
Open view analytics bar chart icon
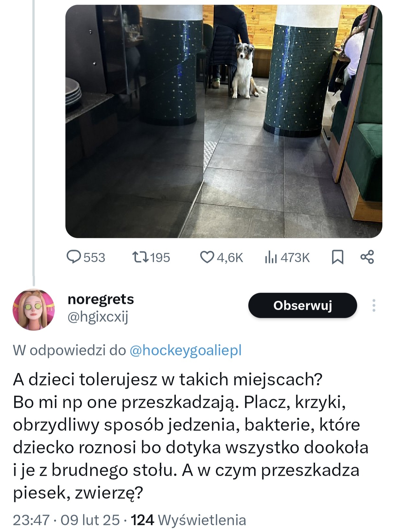pyautogui.click(x=271, y=258)
